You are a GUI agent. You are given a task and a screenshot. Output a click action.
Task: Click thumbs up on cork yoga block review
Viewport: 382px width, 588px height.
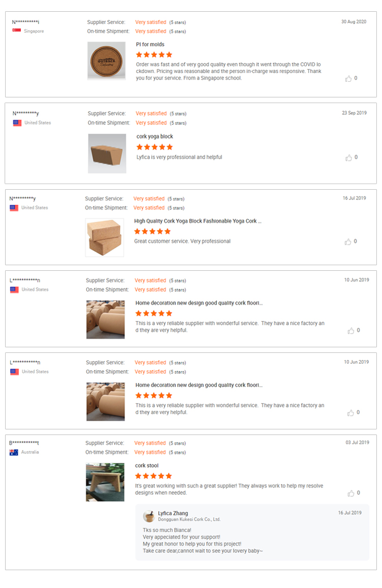click(348, 158)
